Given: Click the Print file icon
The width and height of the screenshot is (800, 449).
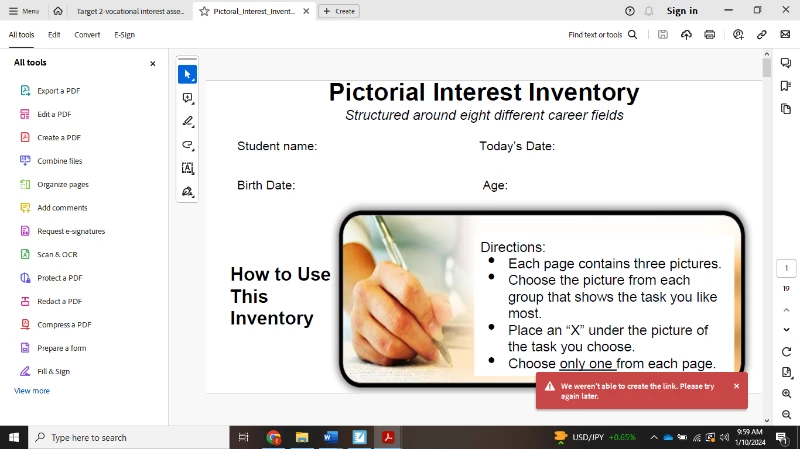Looking at the screenshot, I should [x=710, y=35].
